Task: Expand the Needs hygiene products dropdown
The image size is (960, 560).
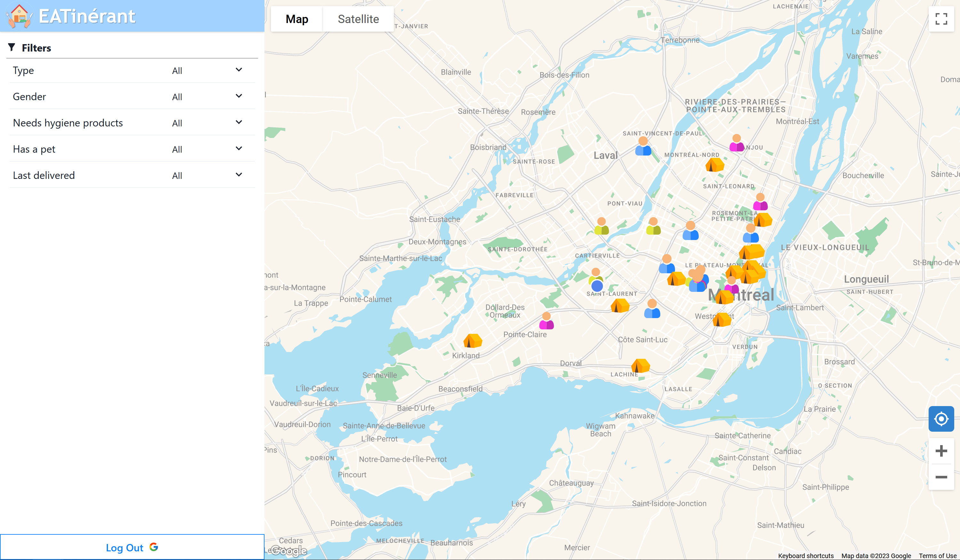Action: tap(207, 123)
